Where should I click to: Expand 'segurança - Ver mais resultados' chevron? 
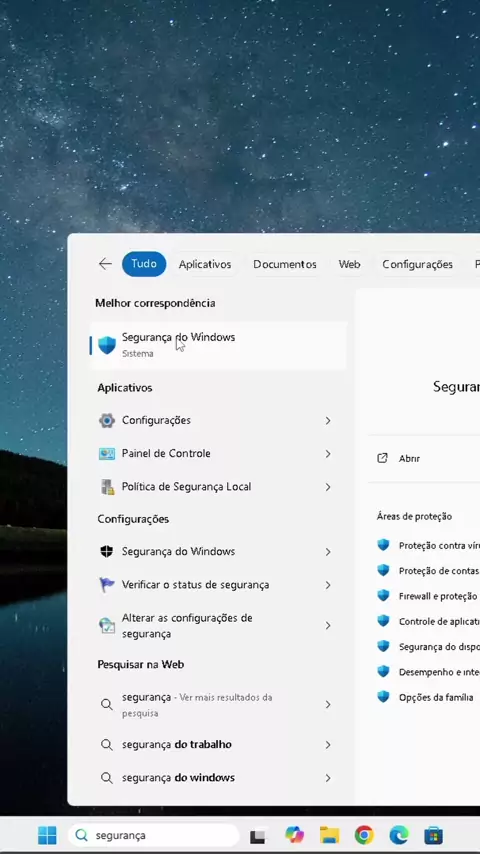328,705
